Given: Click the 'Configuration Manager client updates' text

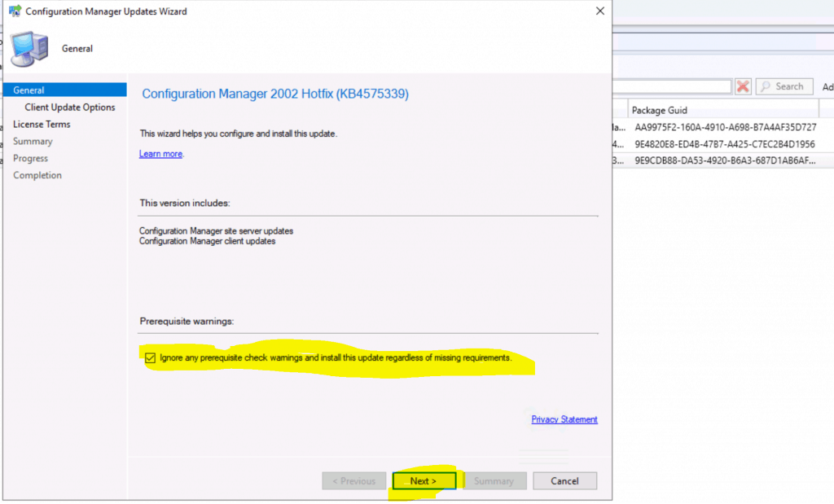Looking at the screenshot, I should [208, 241].
